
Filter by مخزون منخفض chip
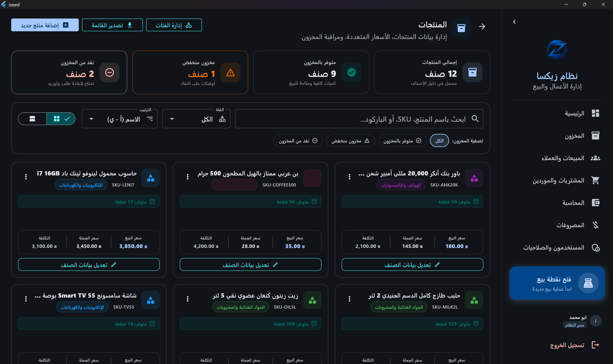350,140
